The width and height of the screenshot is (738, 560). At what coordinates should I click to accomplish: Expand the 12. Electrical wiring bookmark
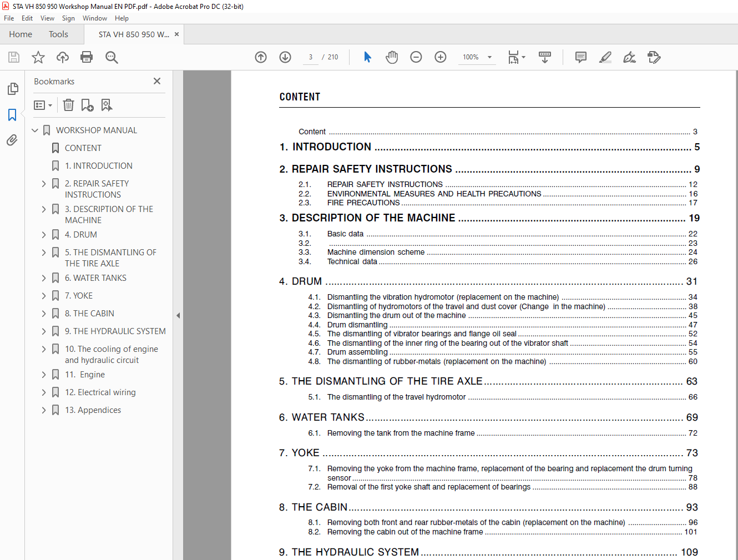coord(44,392)
